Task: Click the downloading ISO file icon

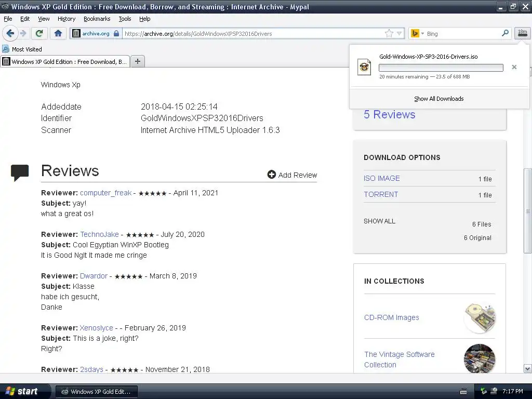Action: click(364, 66)
